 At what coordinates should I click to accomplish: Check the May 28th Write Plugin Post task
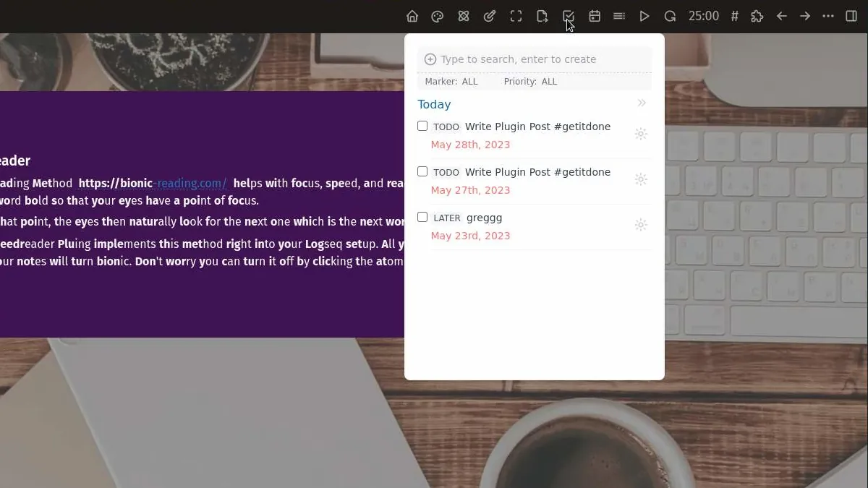tap(422, 126)
